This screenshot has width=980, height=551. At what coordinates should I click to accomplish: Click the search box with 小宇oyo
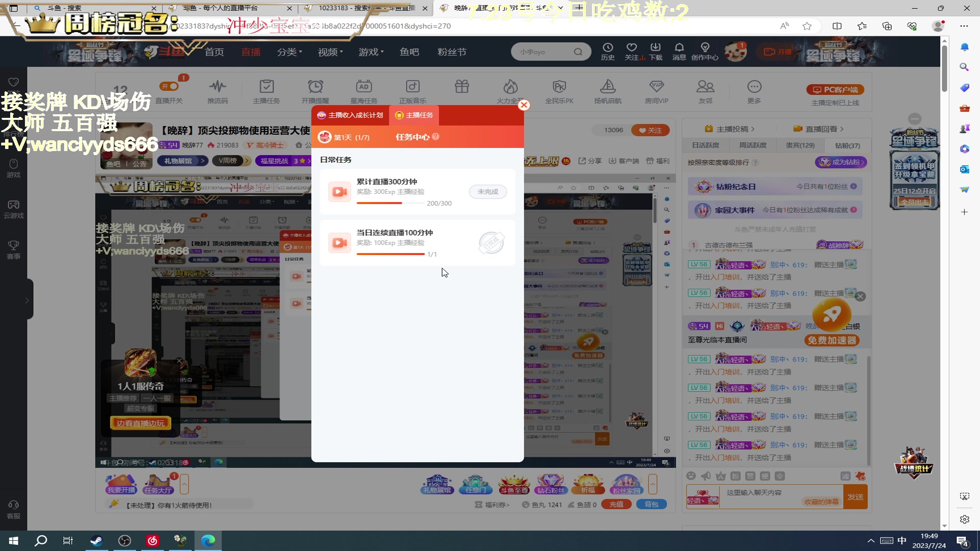coord(543,52)
